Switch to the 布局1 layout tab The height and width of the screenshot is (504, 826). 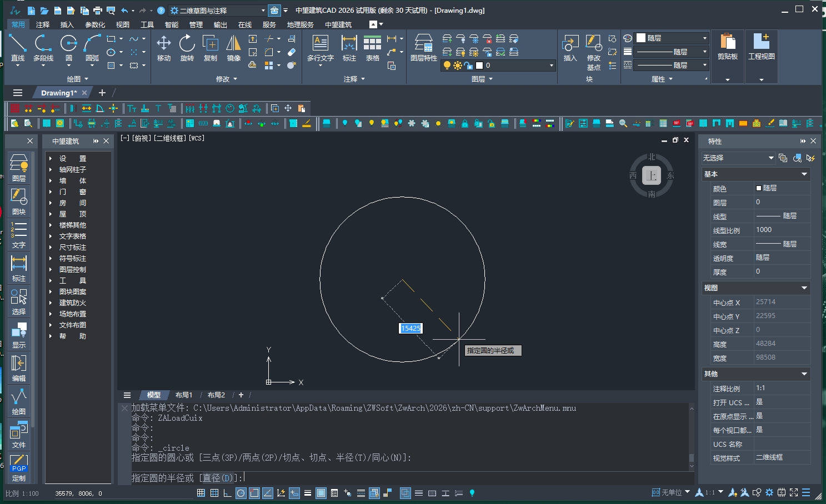(x=184, y=395)
